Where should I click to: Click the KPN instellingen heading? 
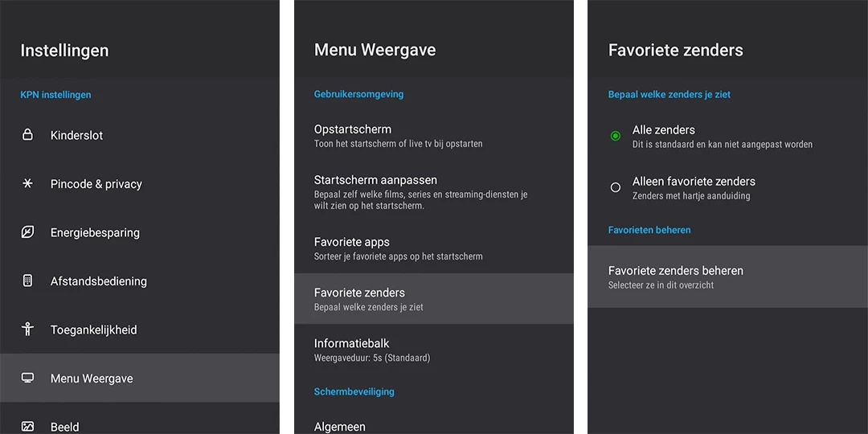(x=55, y=95)
